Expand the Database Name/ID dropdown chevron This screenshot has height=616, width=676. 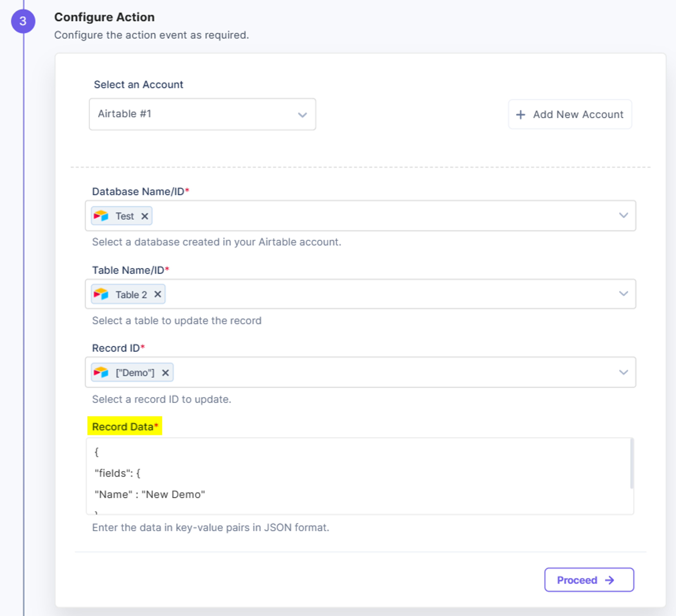tap(623, 215)
